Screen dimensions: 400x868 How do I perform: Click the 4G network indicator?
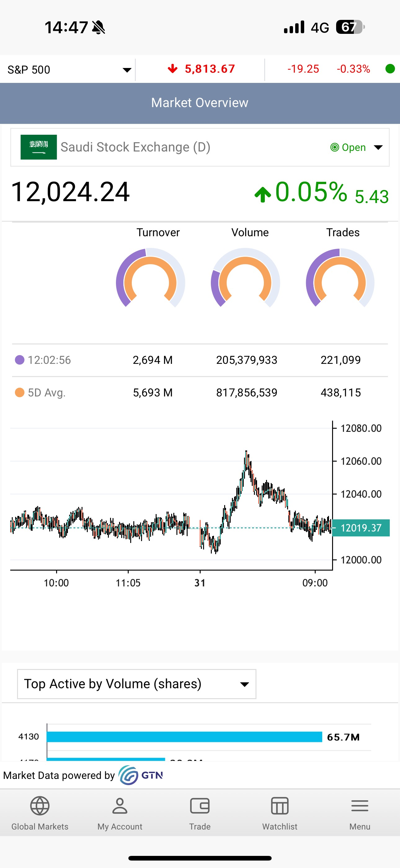tap(319, 28)
